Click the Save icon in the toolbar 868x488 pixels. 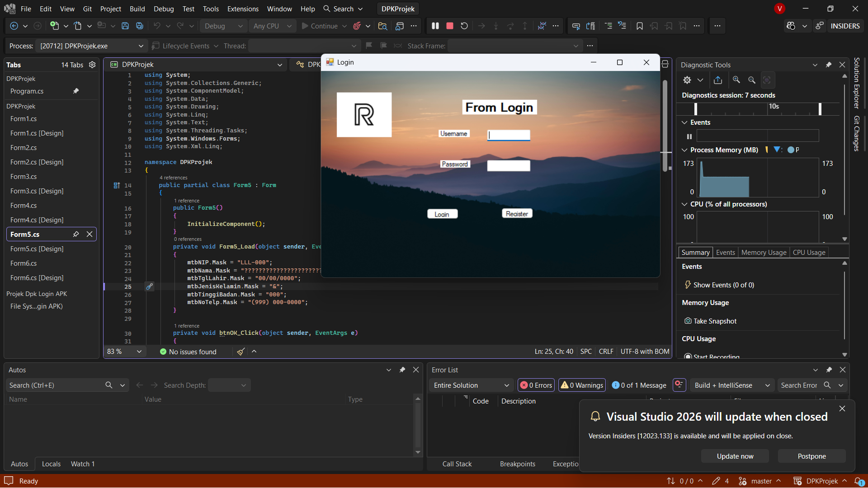pyautogui.click(x=125, y=26)
